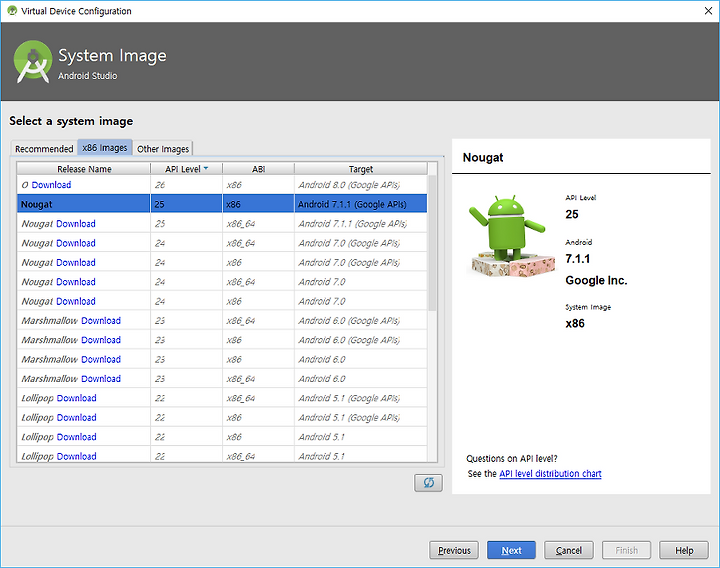Switch to the Recommended tab

click(x=44, y=149)
